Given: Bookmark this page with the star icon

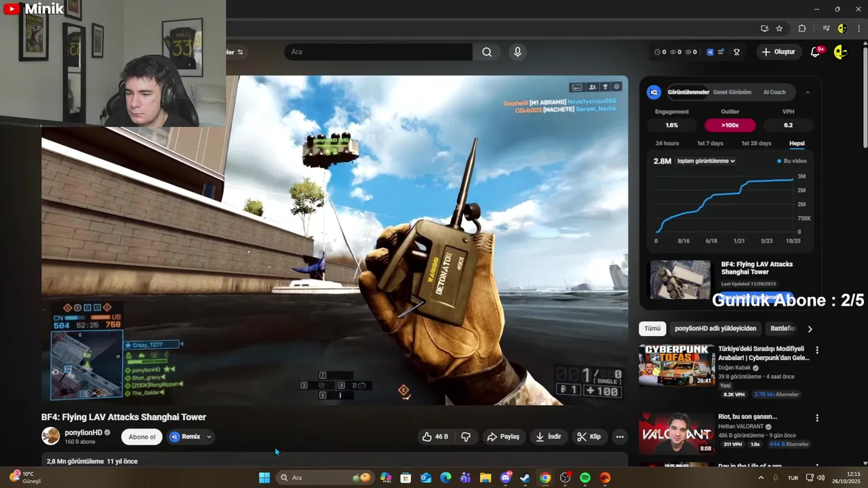Looking at the screenshot, I should pos(779,28).
